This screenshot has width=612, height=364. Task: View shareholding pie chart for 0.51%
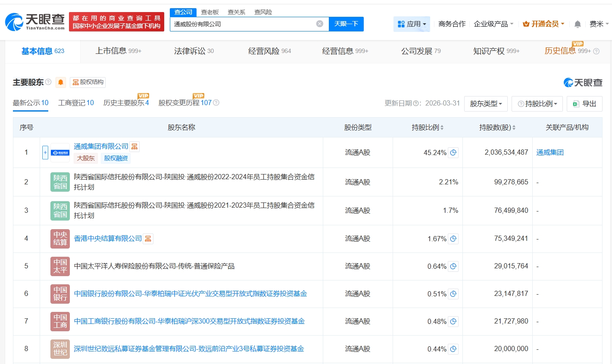(453, 294)
